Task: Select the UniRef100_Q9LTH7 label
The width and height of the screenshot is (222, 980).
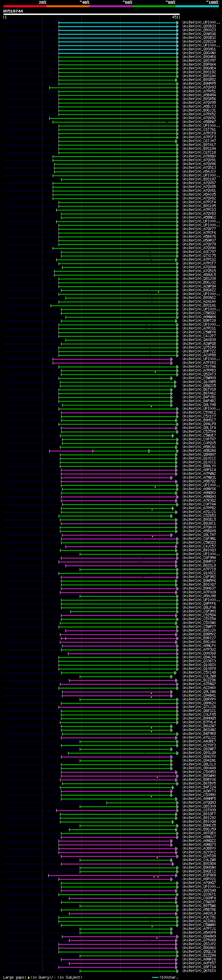Action: [199, 535]
